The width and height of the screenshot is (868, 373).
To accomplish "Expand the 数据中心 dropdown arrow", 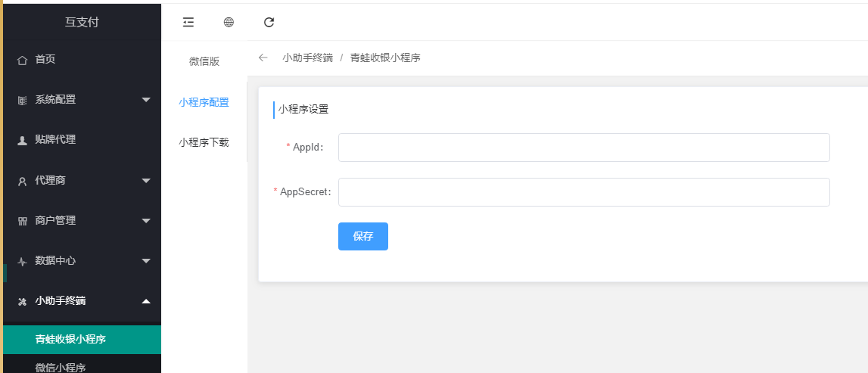I will click(x=146, y=261).
